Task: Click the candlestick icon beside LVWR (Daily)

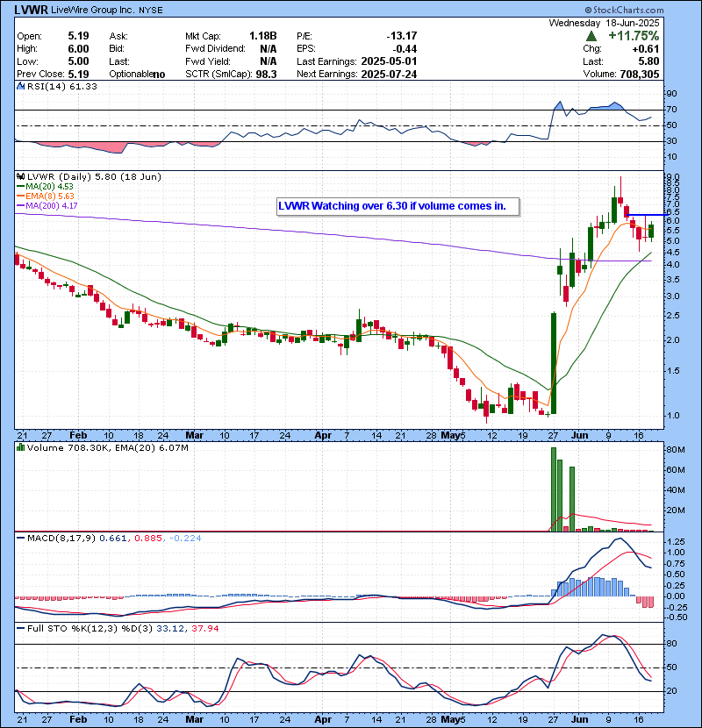Action: point(20,177)
